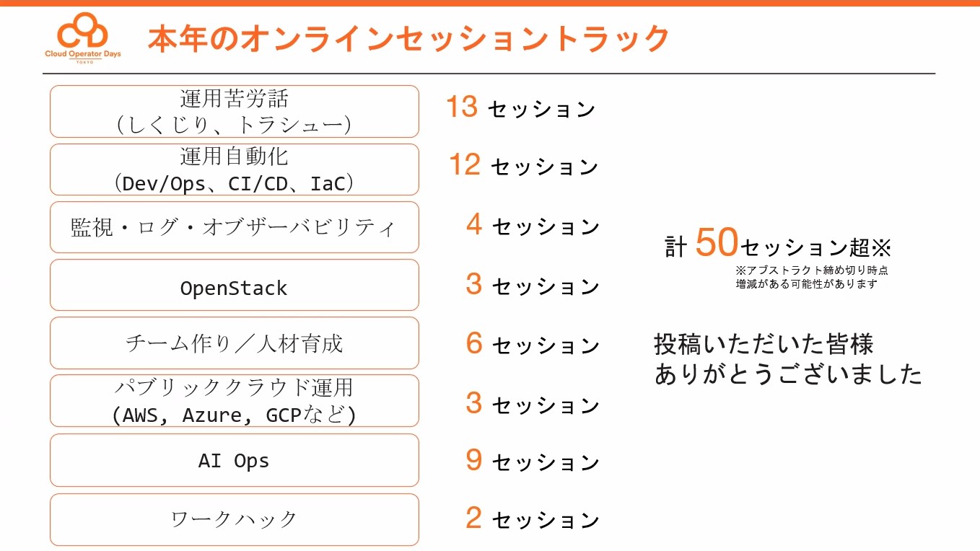Select the 2 セッション count label
Screen dimensions: 980x551
(533, 519)
